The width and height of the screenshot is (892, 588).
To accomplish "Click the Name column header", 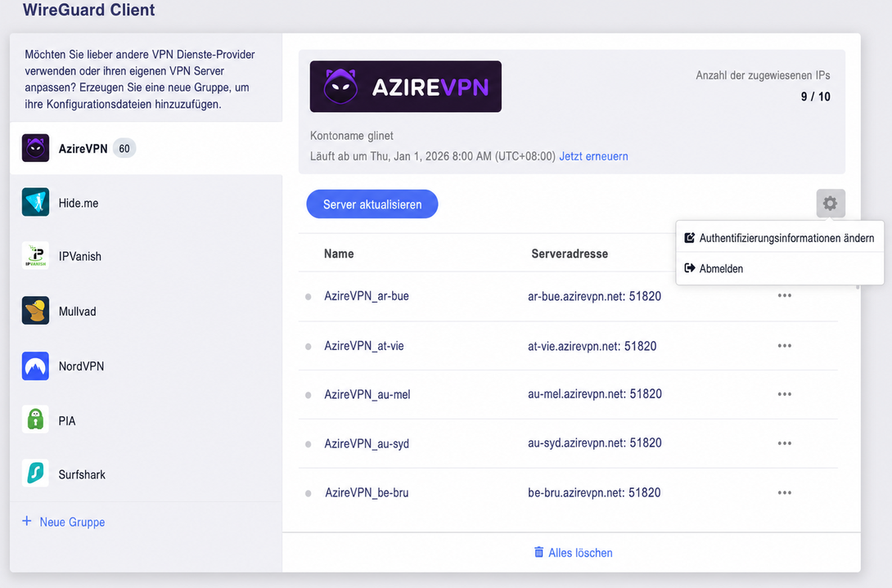I will [339, 254].
